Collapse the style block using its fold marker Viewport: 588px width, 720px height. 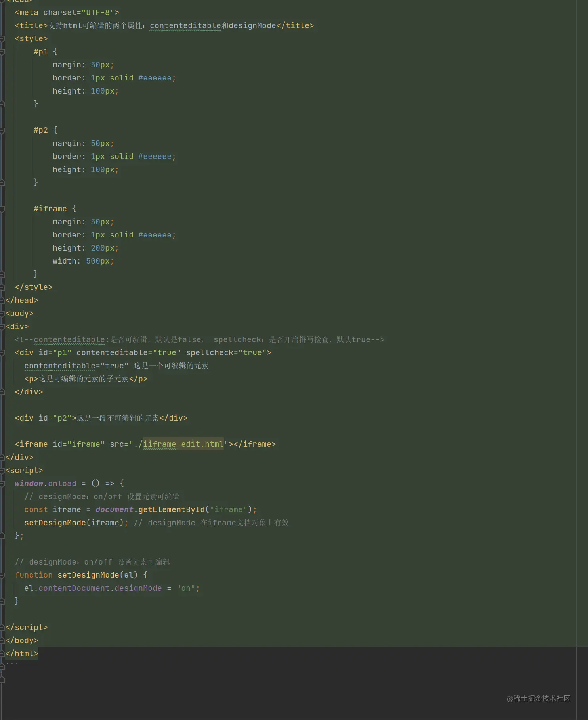(x=2, y=39)
